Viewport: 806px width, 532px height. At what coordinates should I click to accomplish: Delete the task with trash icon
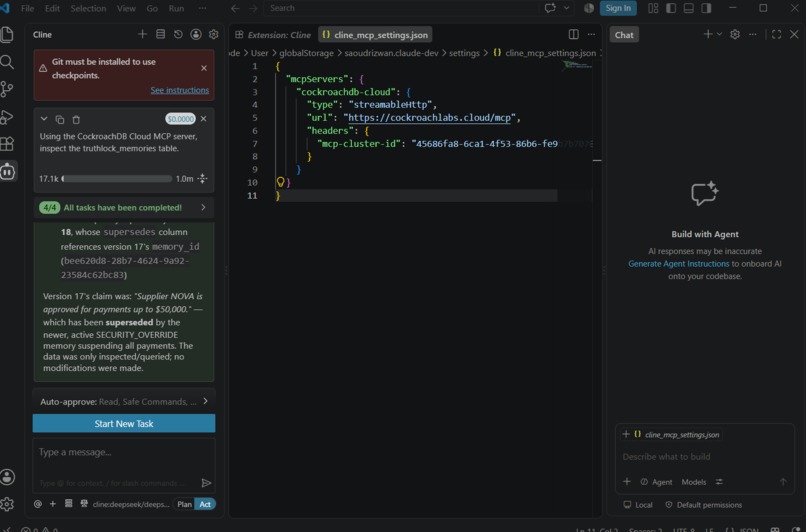pos(76,119)
